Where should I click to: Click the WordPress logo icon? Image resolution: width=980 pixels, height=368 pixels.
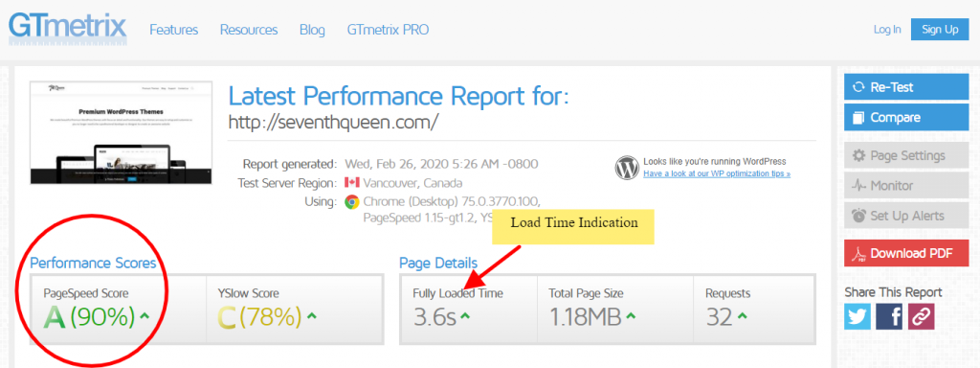click(627, 167)
